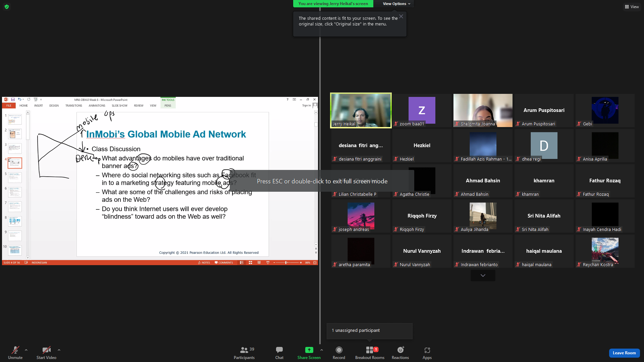Viewport: 644px width, 362px height.
Task: Select slide 10 thumbnail
Action: 15,250
